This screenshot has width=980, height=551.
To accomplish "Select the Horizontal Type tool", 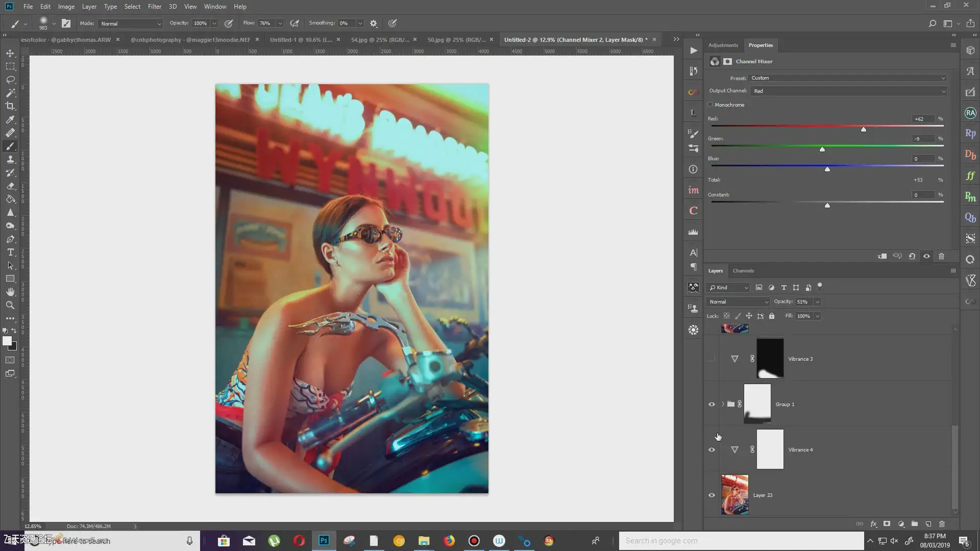I will 10,252.
